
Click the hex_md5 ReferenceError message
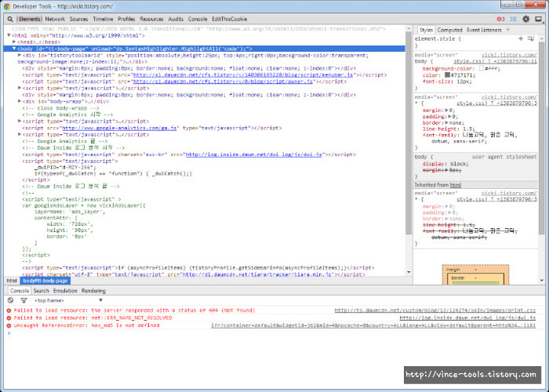[87, 325]
